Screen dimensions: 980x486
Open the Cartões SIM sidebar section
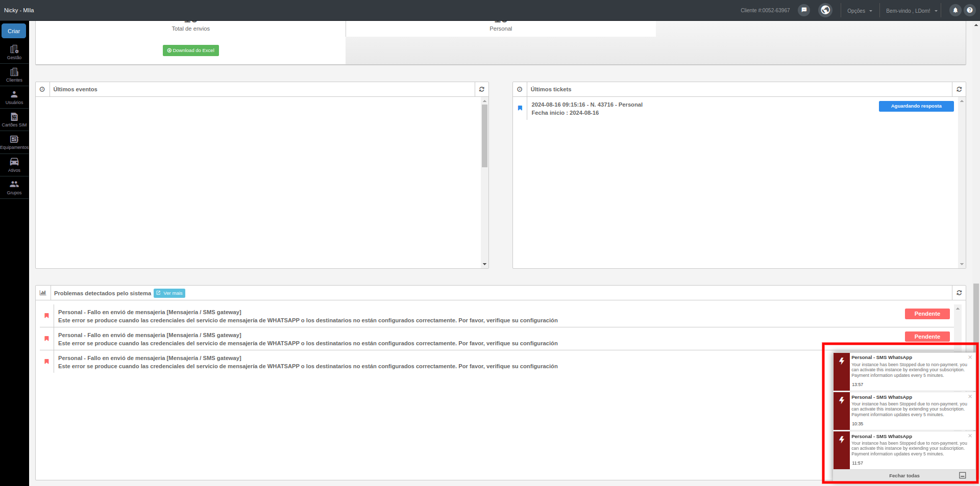[x=14, y=119]
